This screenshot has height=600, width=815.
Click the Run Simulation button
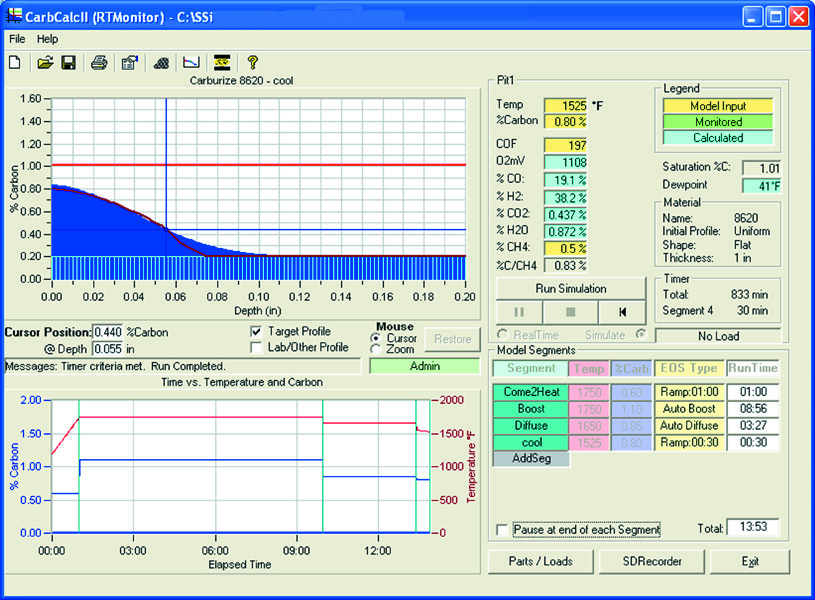click(x=571, y=289)
